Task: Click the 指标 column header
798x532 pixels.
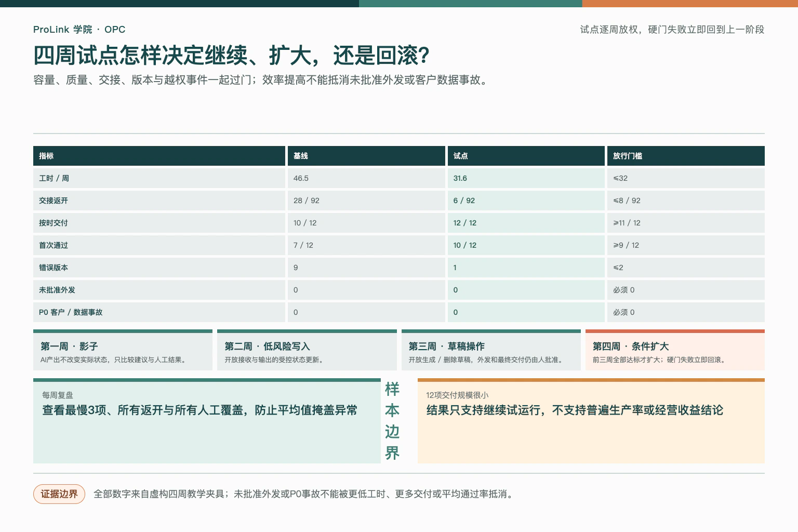Action: (x=159, y=156)
